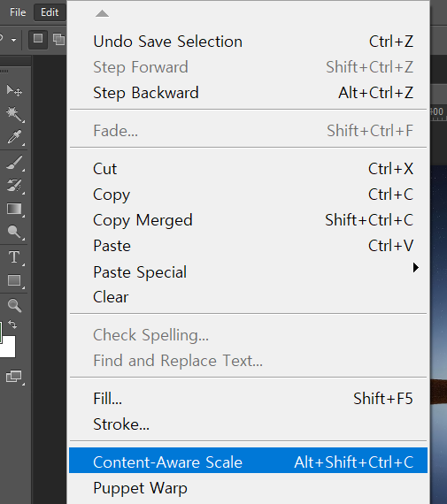The image size is (447, 504).
Task: Swap foreground and background colors
Action: [12, 325]
